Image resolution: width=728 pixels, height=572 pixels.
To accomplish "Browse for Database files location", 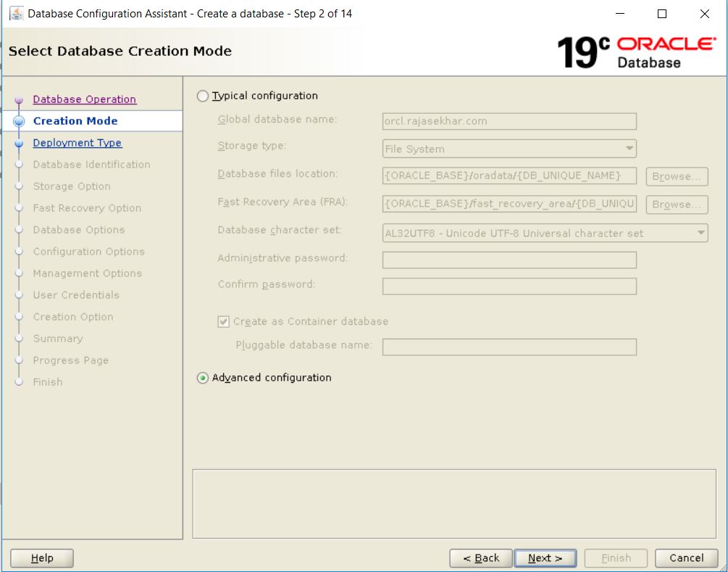I will 677,176.
